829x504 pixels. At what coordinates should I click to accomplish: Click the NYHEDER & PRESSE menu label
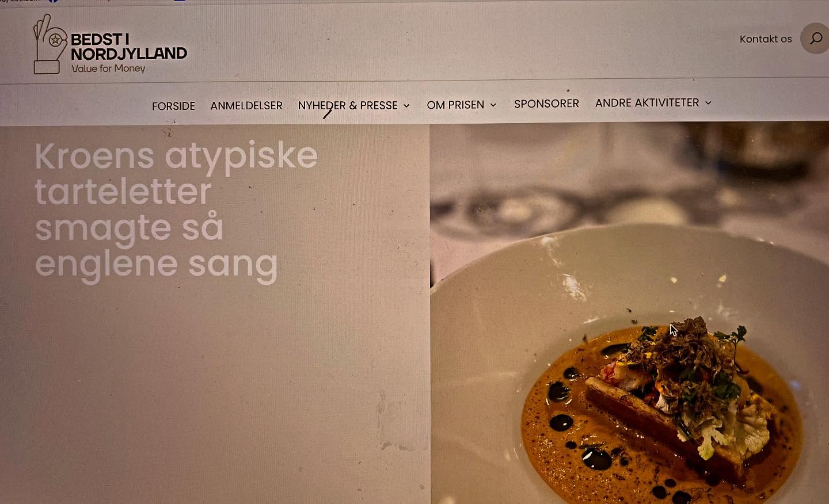click(x=348, y=105)
